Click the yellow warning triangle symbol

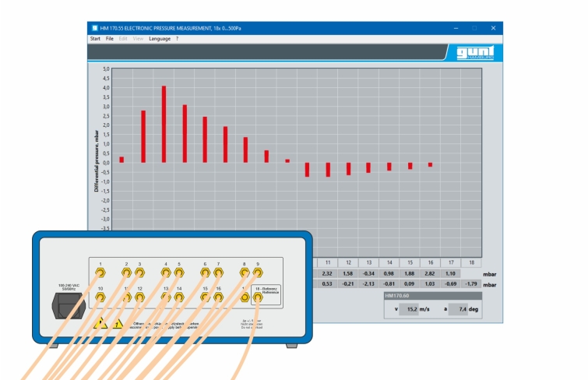[x=100, y=322]
